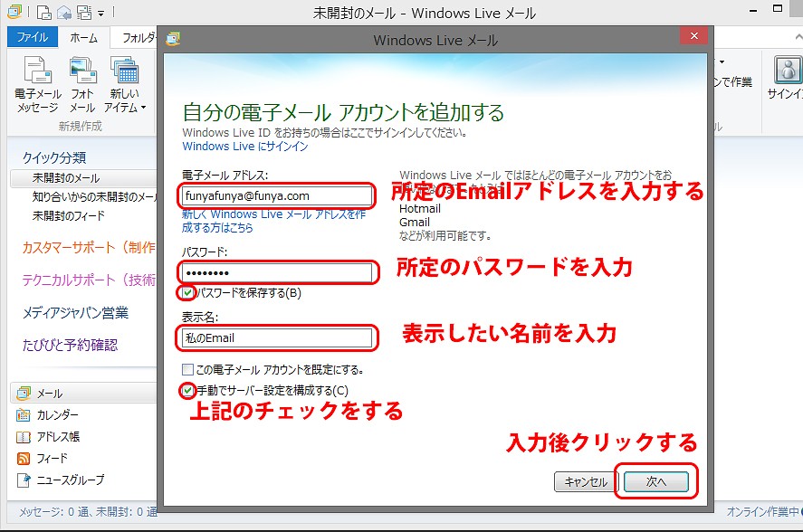Screen dimensions: 803x532
Task: Toggle 手動でサーバー設定を構成する checkbox
Action: point(187,391)
